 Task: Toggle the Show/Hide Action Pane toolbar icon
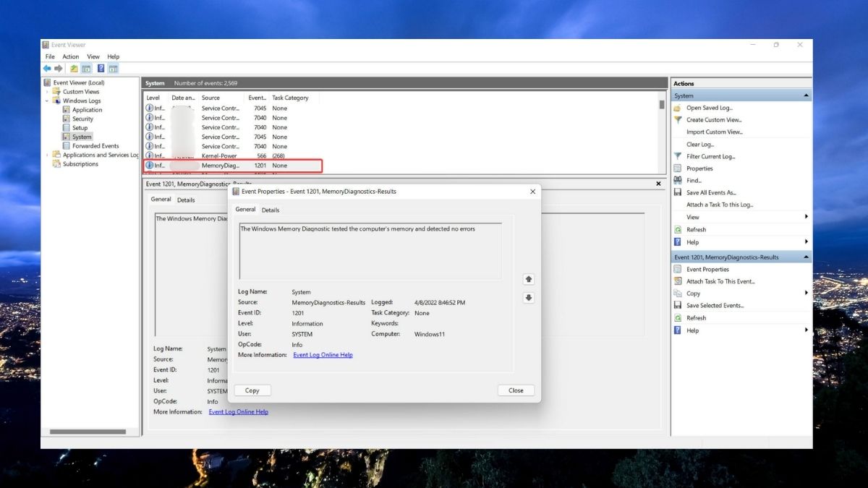tap(114, 69)
